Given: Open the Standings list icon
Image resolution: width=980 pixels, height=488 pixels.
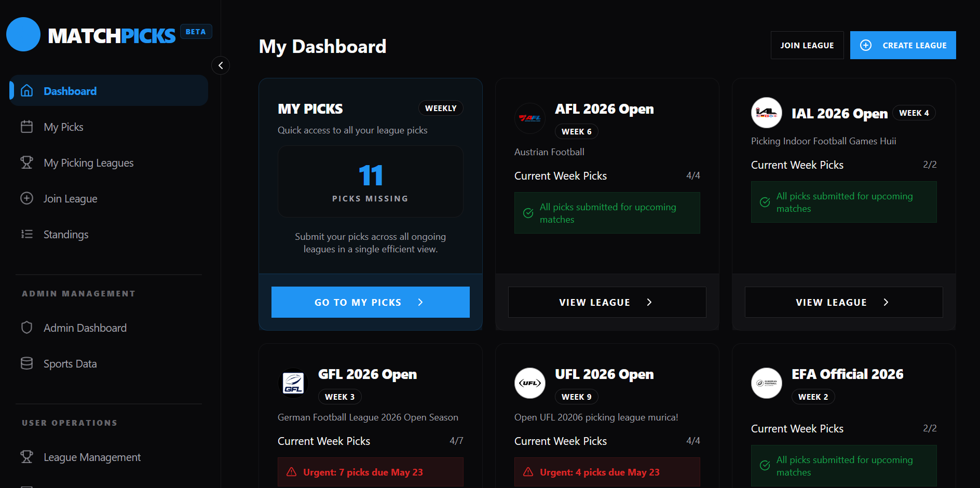Looking at the screenshot, I should (x=26, y=234).
